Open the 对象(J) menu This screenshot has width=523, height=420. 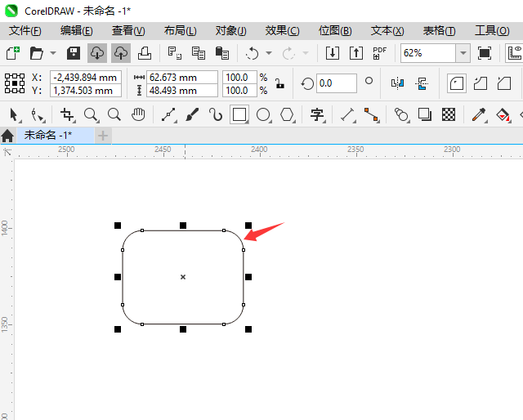pos(230,31)
